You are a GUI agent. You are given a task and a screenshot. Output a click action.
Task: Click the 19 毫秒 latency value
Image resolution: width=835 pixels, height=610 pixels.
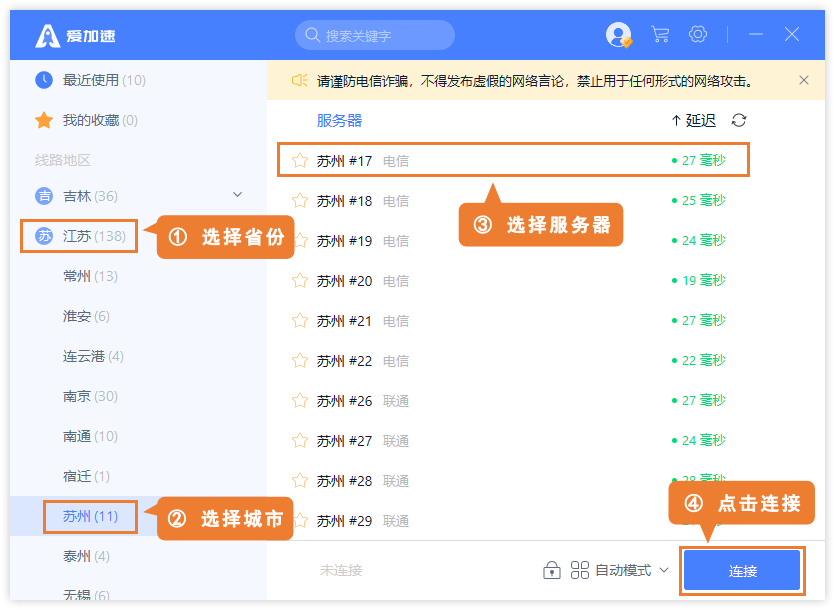(703, 280)
